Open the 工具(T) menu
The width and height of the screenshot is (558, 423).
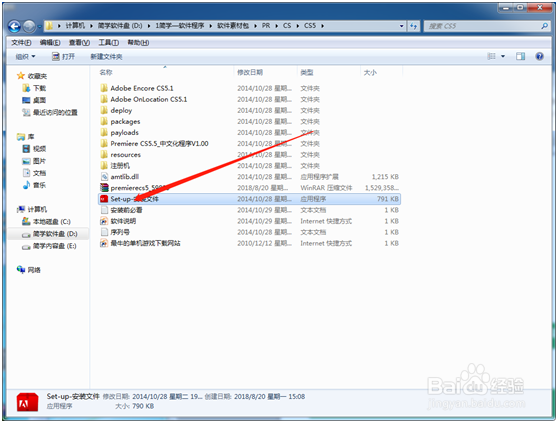click(x=109, y=43)
